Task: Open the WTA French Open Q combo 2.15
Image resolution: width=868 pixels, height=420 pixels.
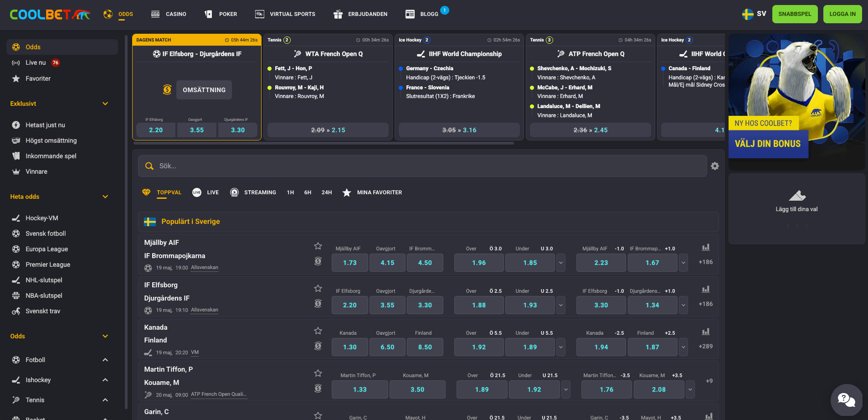Action: click(x=328, y=130)
